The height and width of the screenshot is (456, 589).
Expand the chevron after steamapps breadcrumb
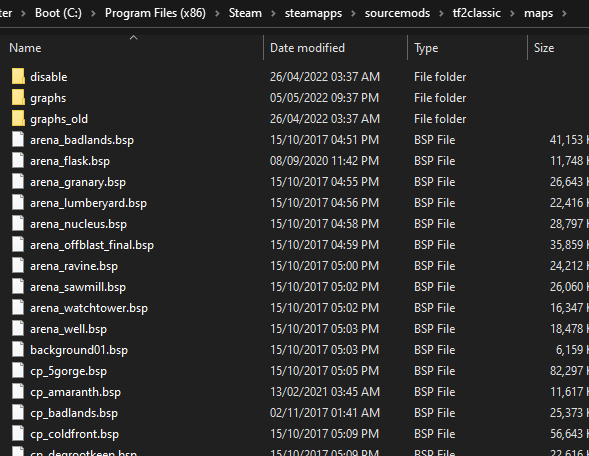[353, 14]
